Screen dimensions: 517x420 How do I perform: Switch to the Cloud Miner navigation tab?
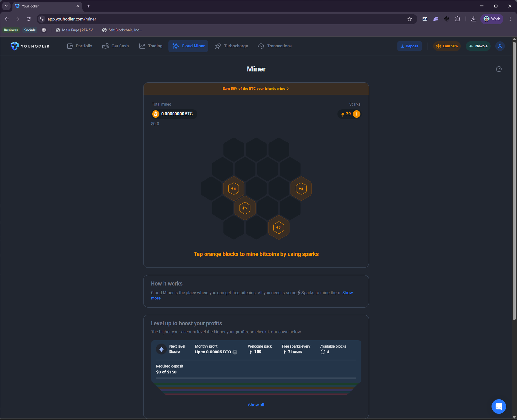tap(188, 46)
